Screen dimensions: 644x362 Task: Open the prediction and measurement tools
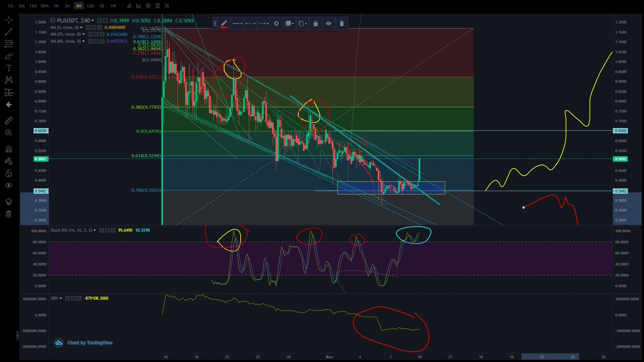click(9, 92)
